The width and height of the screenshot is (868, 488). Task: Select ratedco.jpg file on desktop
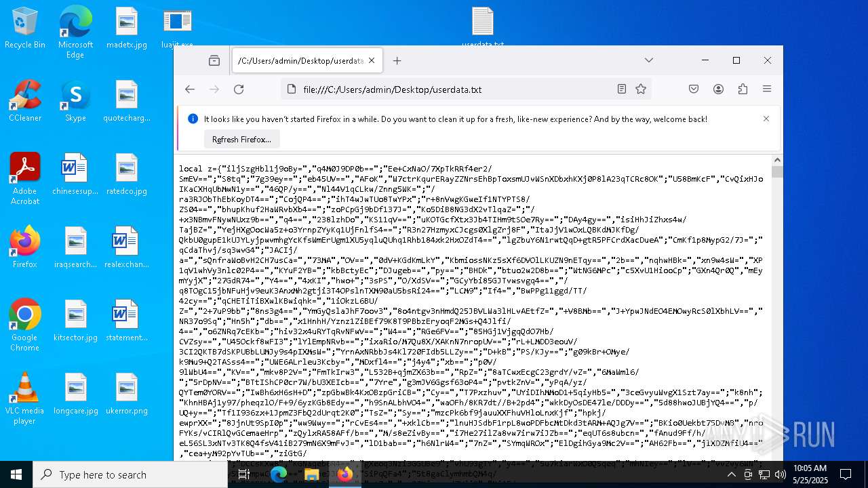[x=127, y=174]
